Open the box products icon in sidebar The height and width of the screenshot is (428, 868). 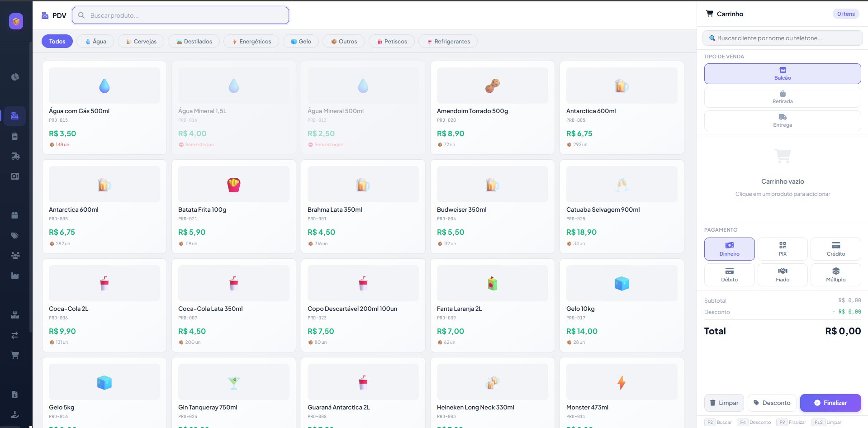coord(15,215)
